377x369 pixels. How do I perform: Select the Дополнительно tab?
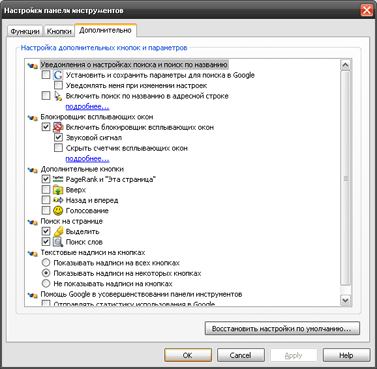(x=105, y=30)
